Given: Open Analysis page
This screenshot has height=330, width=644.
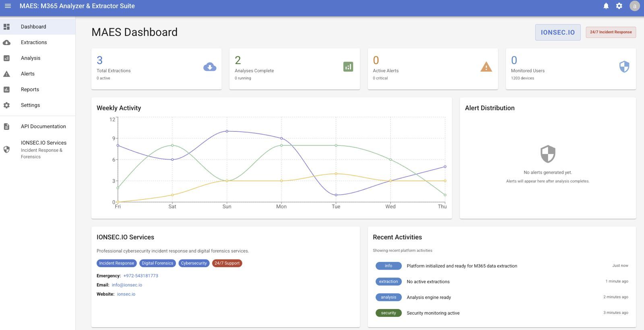Looking at the screenshot, I should 37,58.
